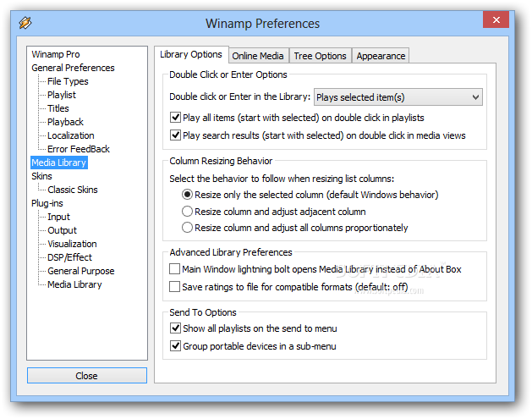Open File Types preferences
This screenshot has width=532, height=419.
tap(68, 81)
